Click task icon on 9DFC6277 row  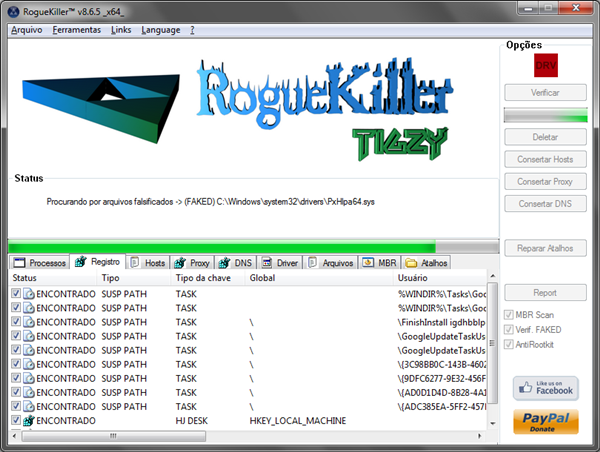pyautogui.click(x=29, y=379)
